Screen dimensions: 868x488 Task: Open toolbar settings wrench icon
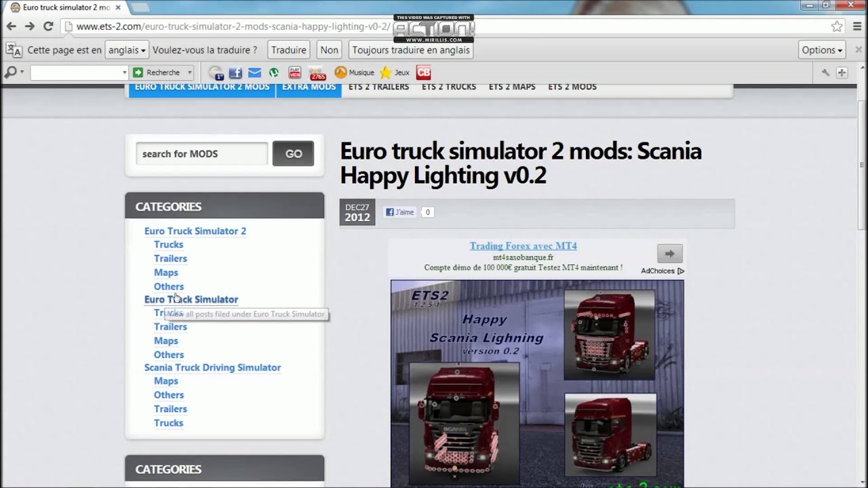[x=825, y=73]
